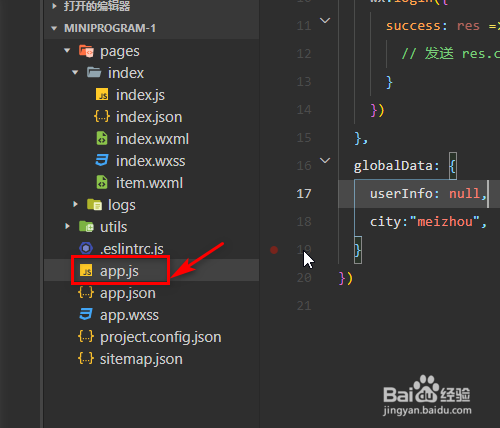Open the app.json file
This screenshot has width=500, height=428.
128,293
